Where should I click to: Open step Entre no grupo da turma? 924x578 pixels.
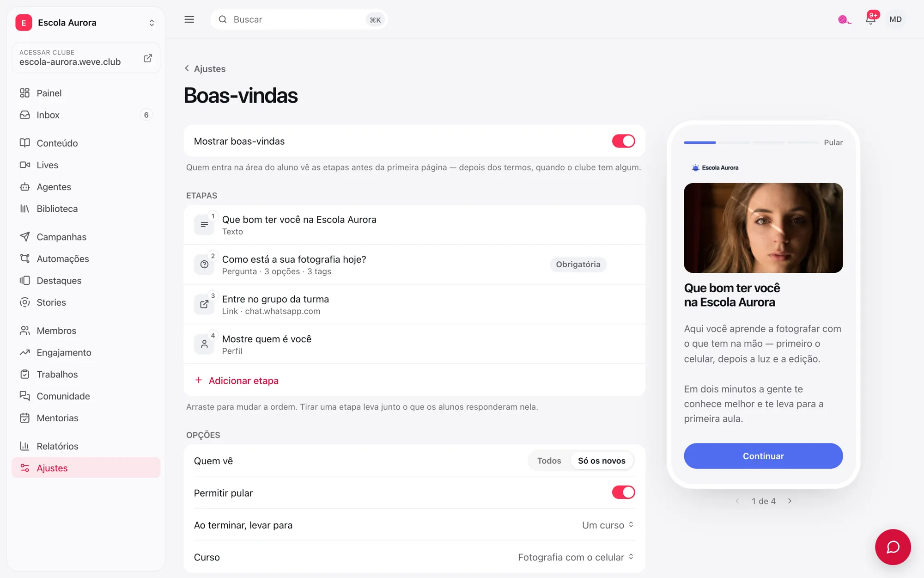click(x=414, y=304)
